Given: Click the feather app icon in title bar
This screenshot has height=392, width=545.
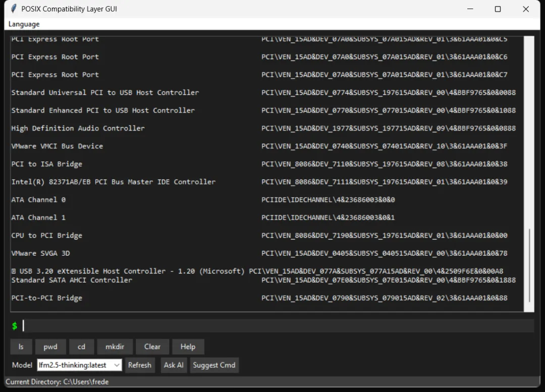Looking at the screenshot, I should (x=14, y=9).
